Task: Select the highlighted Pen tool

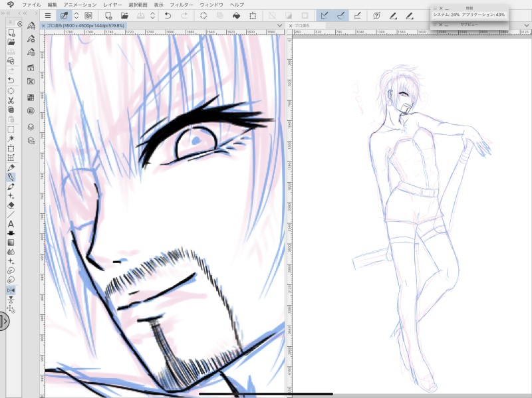Action: point(11,177)
